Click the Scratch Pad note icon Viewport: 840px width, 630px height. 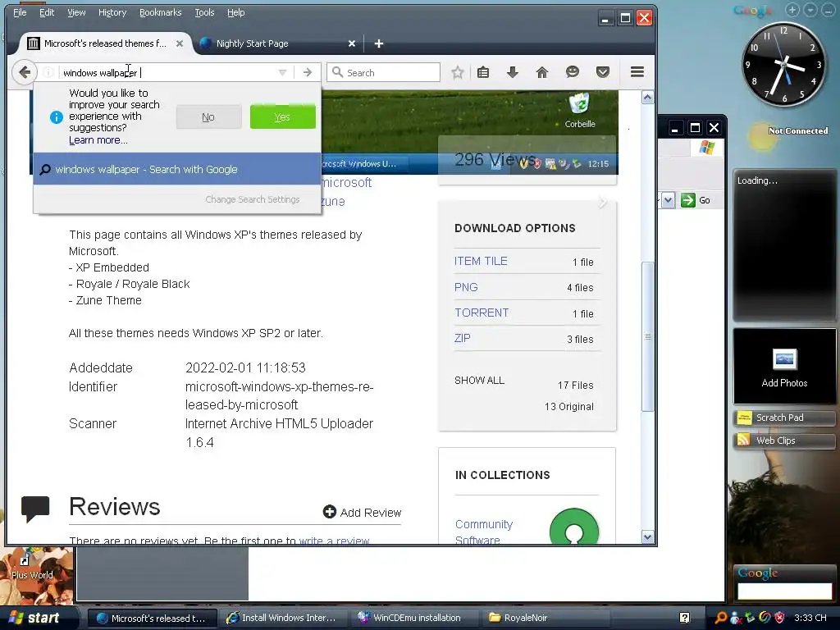[744, 418]
